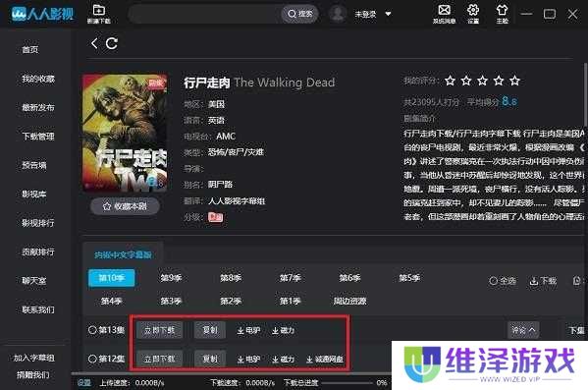Select the 第9季 season tab
Screen dimensions: 588x390
(x=171, y=278)
